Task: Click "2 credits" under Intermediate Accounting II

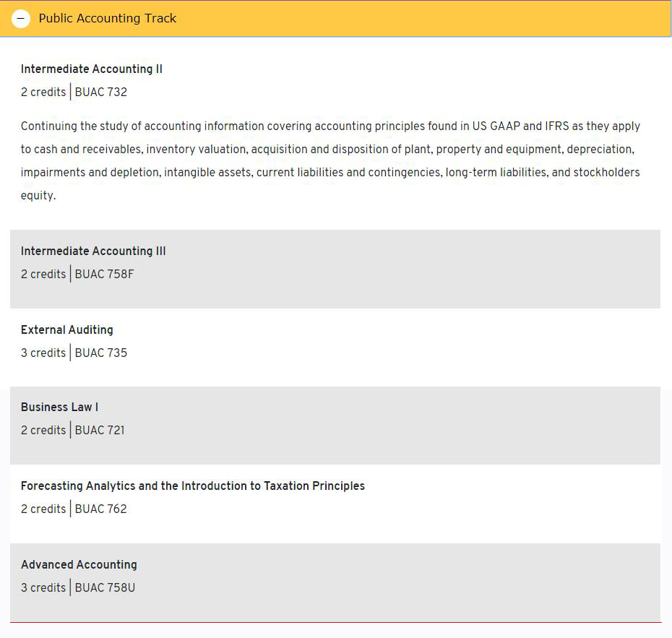Action: (x=43, y=92)
